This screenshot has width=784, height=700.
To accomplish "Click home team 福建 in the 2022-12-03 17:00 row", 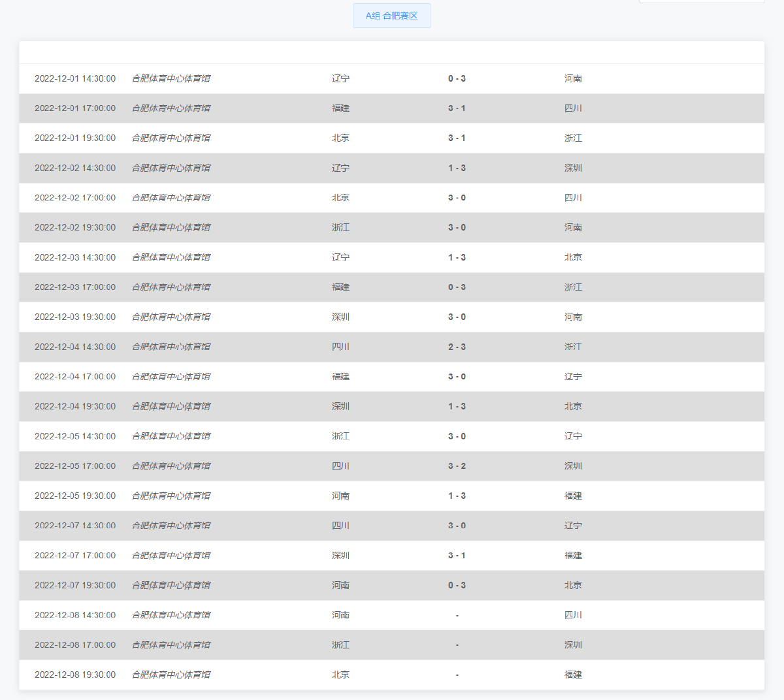I will [x=340, y=287].
